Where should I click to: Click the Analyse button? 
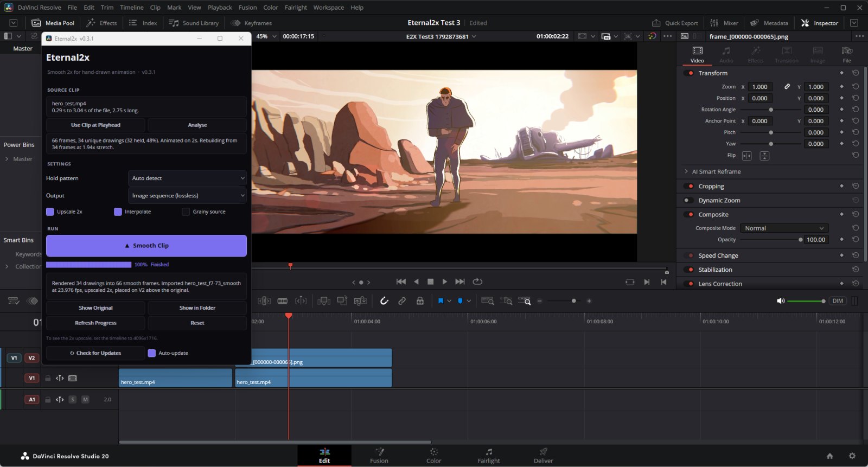(x=197, y=125)
